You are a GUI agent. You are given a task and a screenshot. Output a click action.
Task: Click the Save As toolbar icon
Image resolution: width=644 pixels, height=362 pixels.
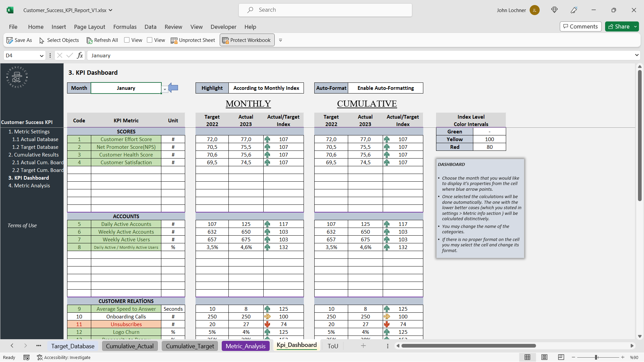click(10, 40)
